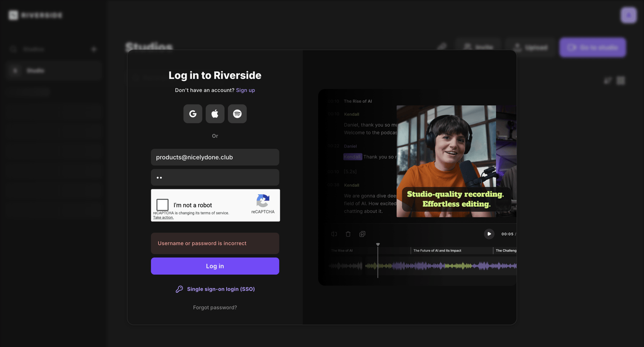Sign in with the Apple icon

[215, 114]
